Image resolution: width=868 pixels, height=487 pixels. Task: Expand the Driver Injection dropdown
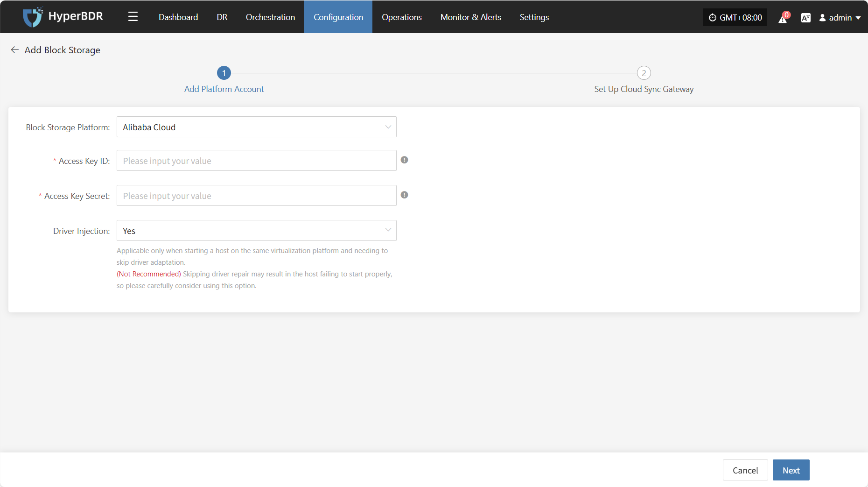point(257,231)
